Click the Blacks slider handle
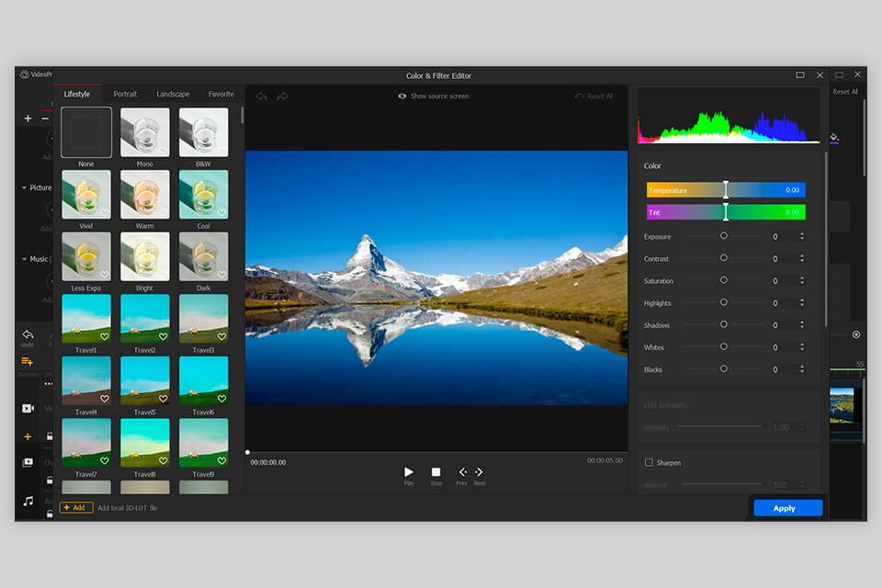The width and height of the screenshot is (882, 588). click(x=724, y=368)
